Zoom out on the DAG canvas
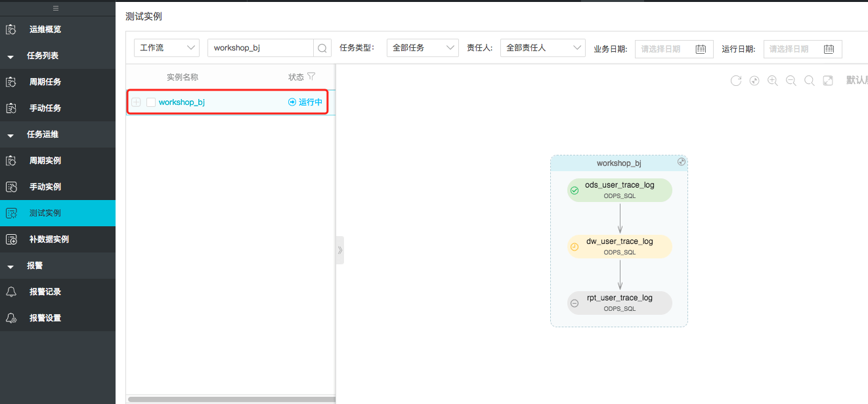 [791, 80]
